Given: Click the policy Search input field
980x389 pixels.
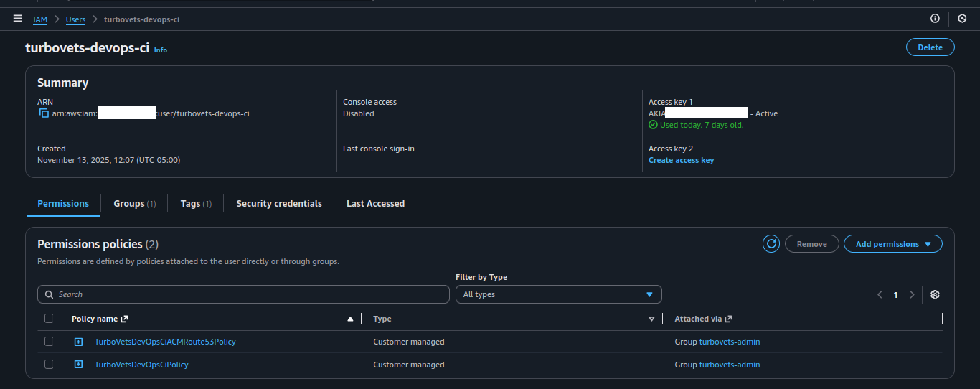Looking at the screenshot, I should [243, 294].
